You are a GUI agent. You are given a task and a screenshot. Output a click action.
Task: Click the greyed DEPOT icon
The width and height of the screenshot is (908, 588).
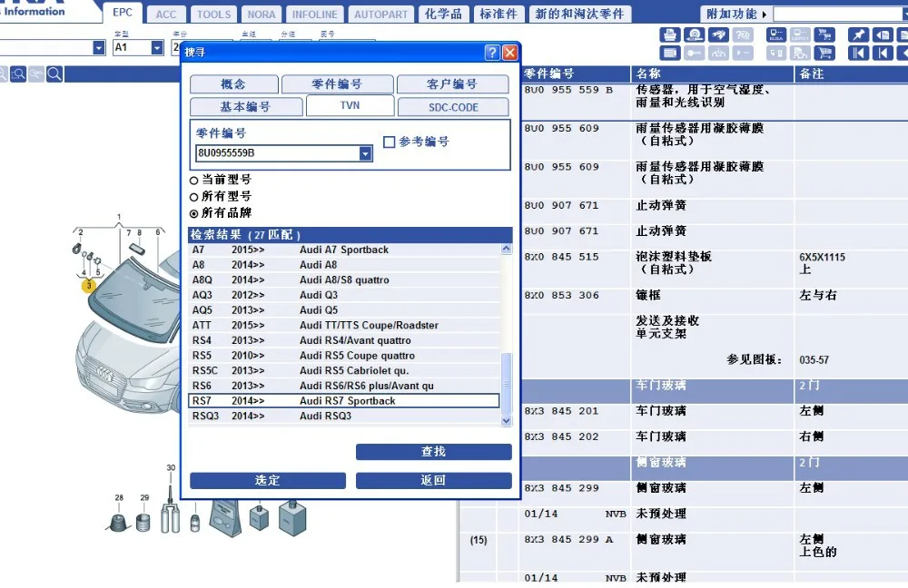coord(800,34)
